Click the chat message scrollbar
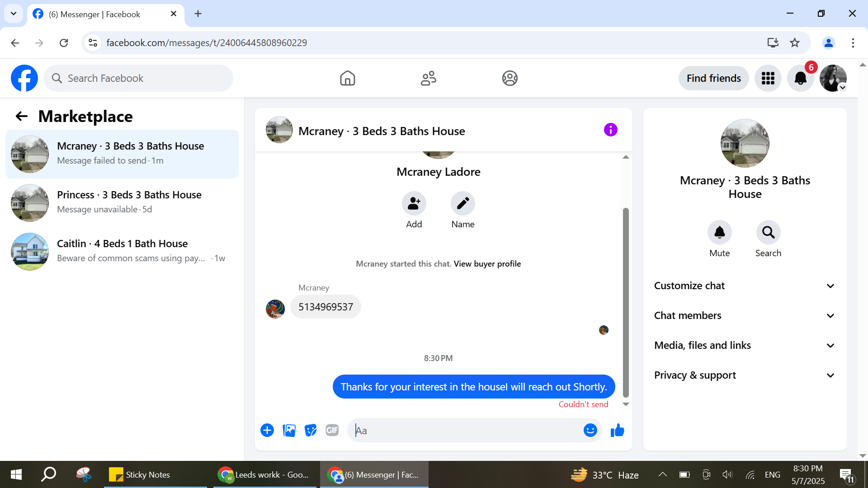The image size is (868, 488). point(626,302)
